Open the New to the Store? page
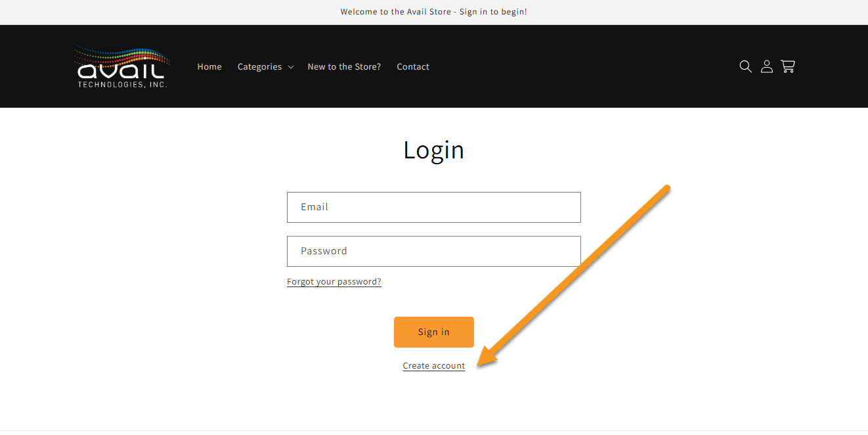The height and width of the screenshot is (435, 868). click(x=344, y=67)
